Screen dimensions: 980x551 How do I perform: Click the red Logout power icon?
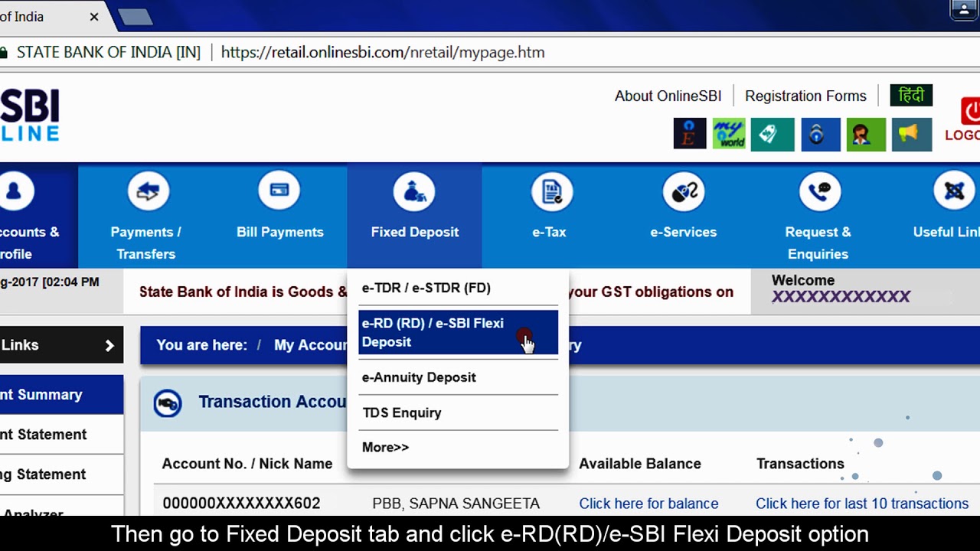click(970, 111)
